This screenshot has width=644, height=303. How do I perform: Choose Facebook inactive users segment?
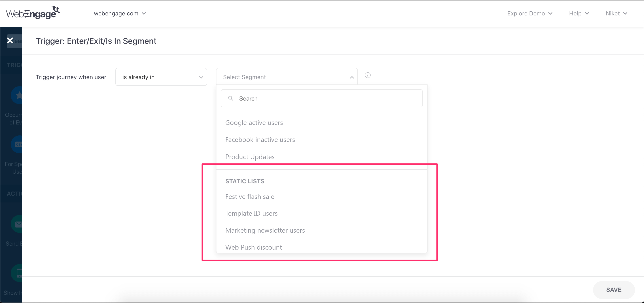pyautogui.click(x=260, y=140)
